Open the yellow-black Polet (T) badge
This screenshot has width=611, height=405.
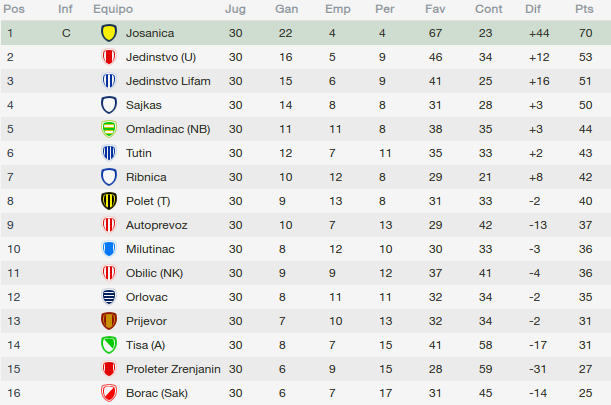[109, 201]
